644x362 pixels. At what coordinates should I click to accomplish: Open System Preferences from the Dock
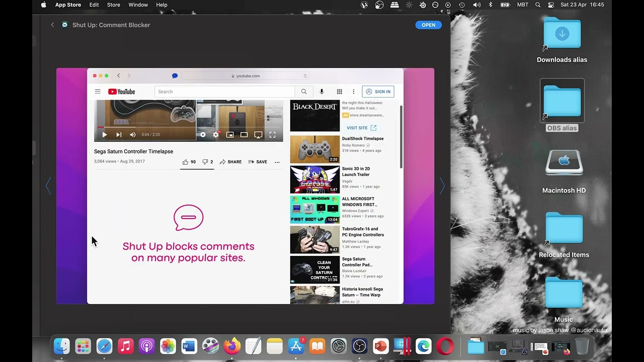pos(339,346)
